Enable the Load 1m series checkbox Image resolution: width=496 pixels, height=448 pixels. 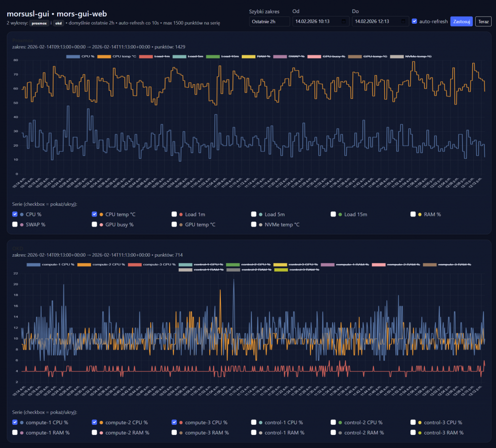pyautogui.click(x=174, y=214)
